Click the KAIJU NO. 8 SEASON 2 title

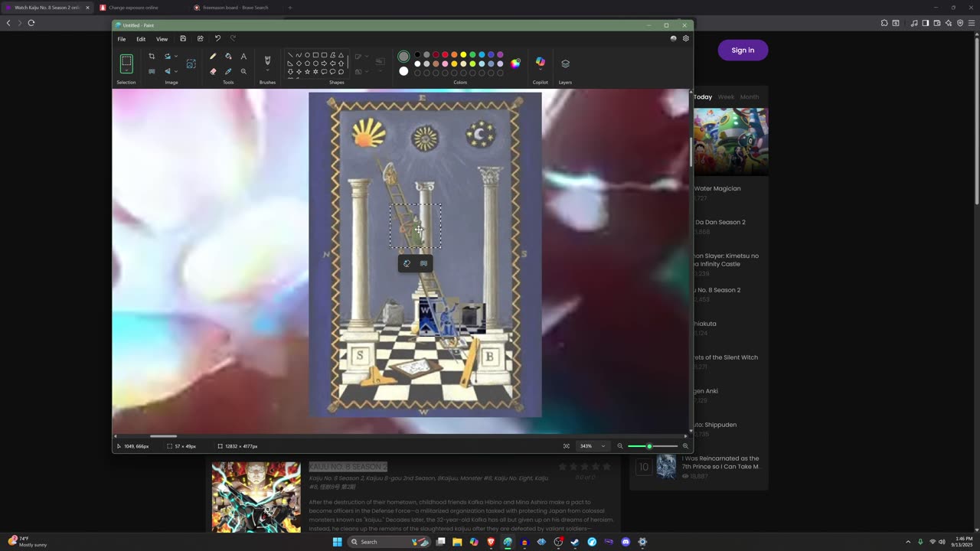pyautogui.click(x=348, y=467)
